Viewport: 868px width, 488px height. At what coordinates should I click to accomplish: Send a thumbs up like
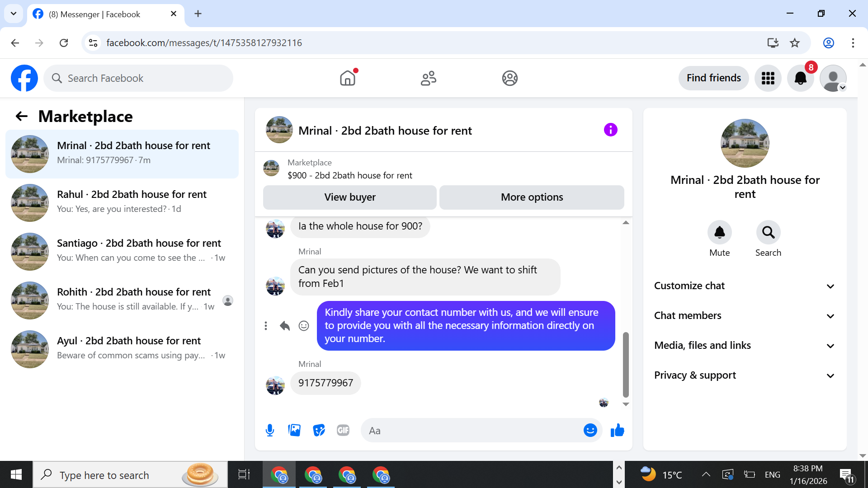pos(617,430)
